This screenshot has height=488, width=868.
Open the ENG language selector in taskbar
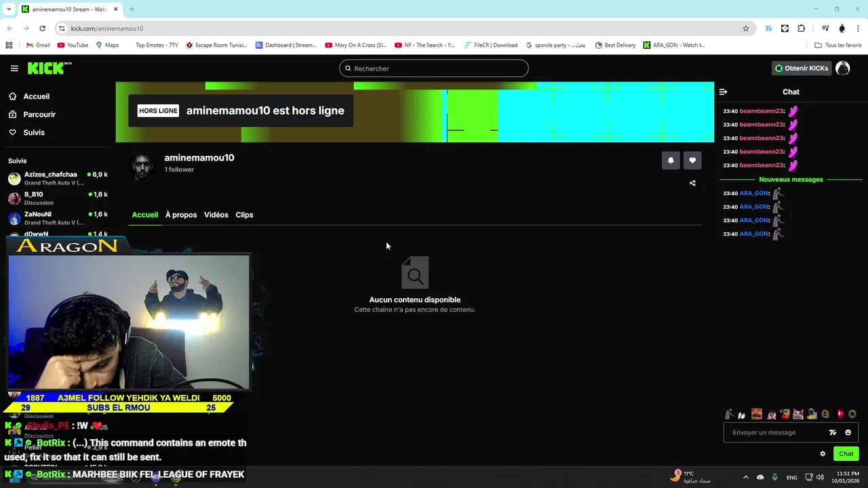point(791,477)
